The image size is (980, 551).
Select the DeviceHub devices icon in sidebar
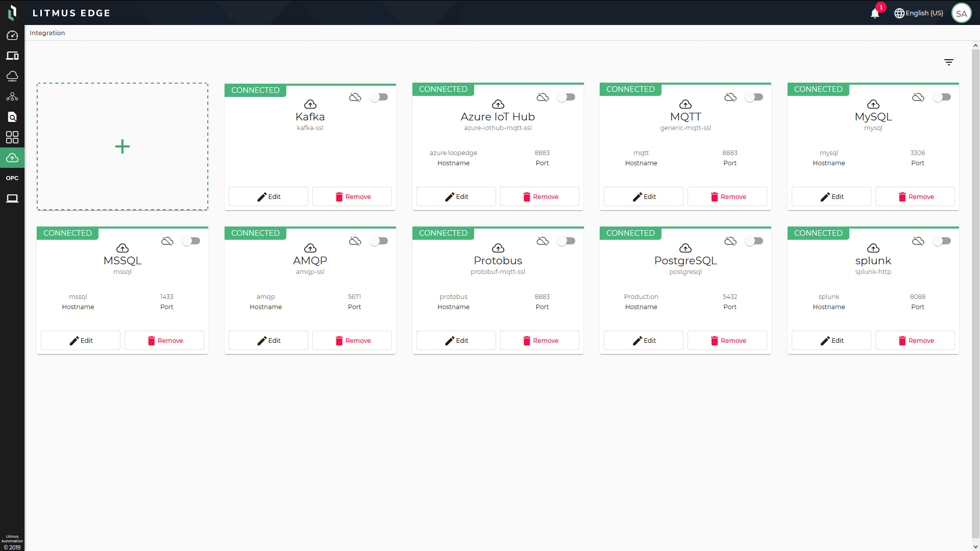pyautogui.click(x=12, y=56)
